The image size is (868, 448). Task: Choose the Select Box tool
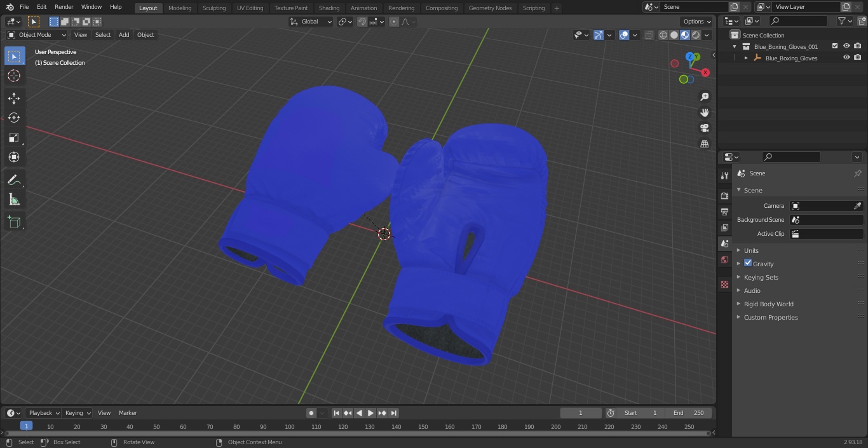(x=14, y=57)
